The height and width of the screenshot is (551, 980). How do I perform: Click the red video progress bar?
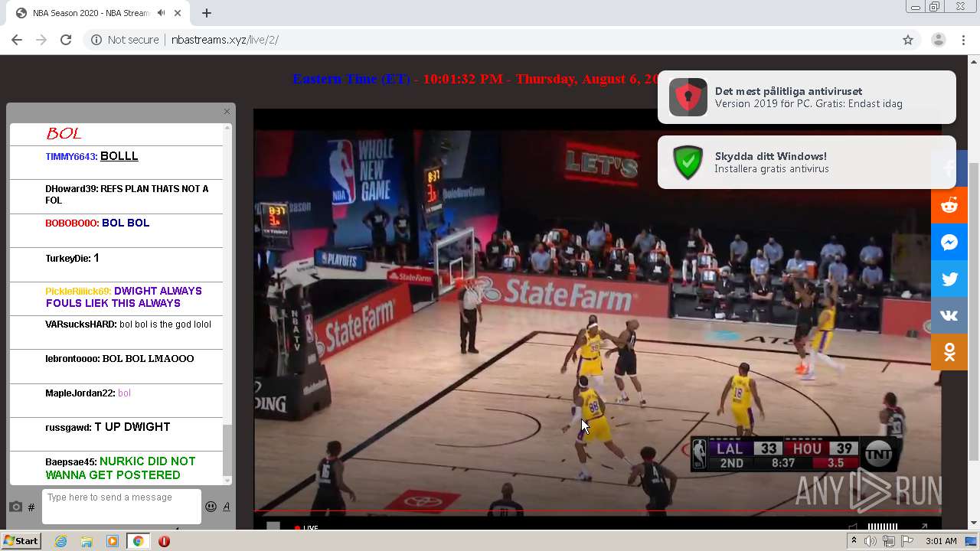point(597,510)
